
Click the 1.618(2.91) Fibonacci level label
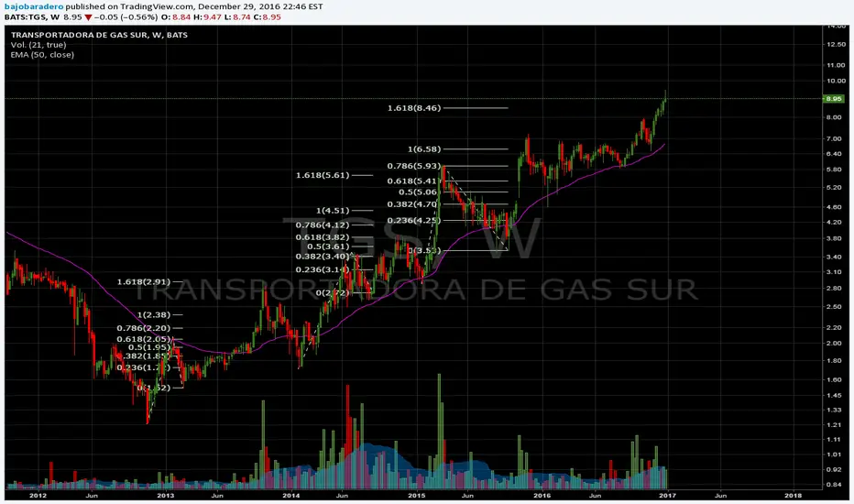click(x=143, y=281)
